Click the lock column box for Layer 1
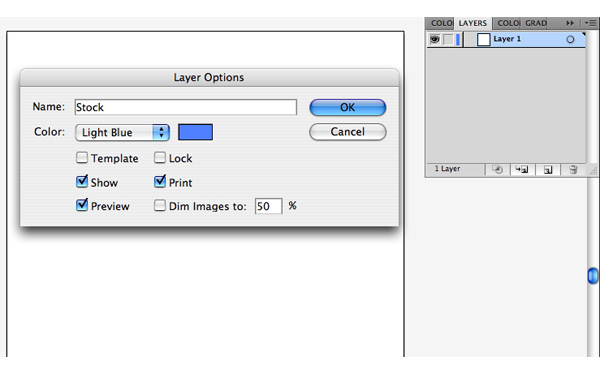 448,39
